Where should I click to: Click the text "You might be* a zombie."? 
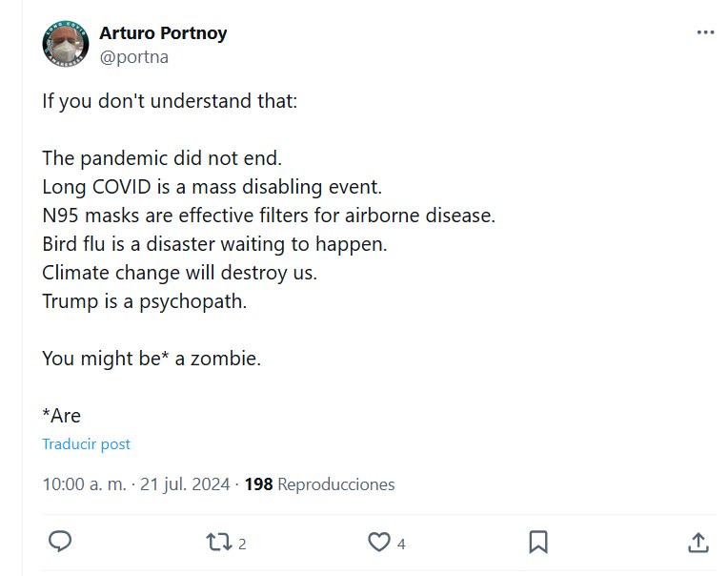coord(151,359)
